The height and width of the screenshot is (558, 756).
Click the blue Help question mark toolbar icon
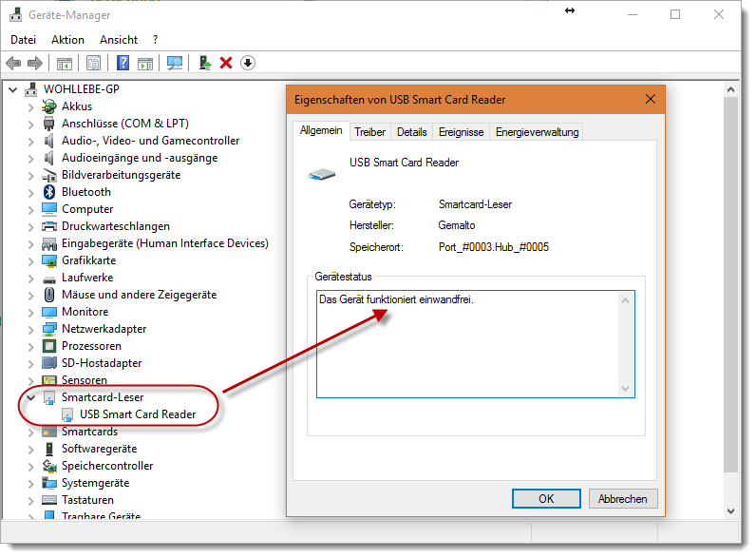coord(123,63)
